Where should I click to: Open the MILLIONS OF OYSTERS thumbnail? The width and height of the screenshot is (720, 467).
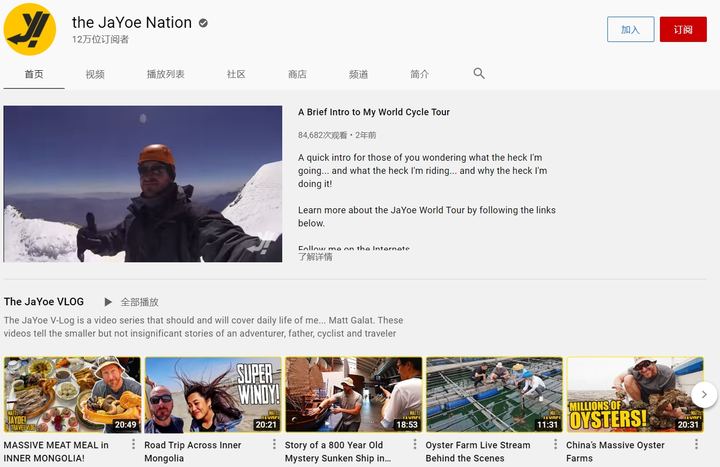click(635, 395)
